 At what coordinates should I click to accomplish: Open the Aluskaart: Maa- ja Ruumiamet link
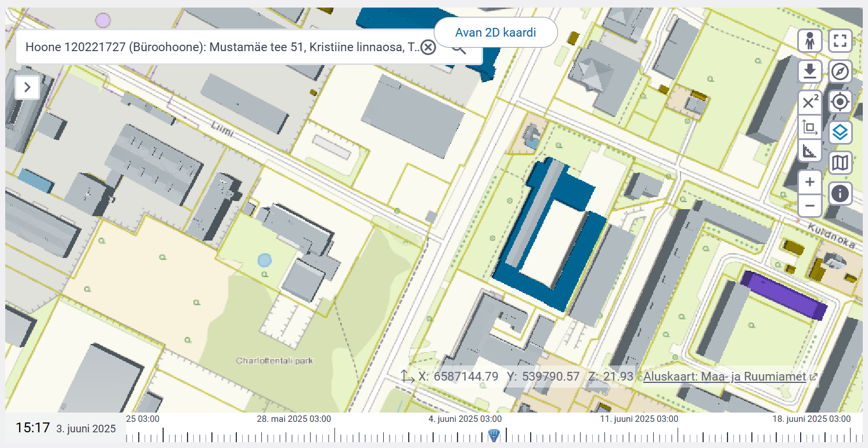[725, 377]
